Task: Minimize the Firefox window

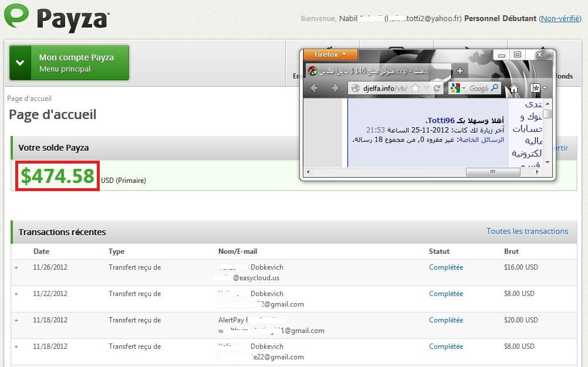Action: click(x=501, y=55)
